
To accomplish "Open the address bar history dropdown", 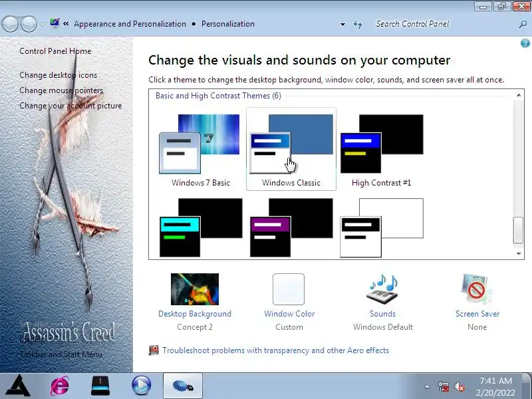I will [342, 25].
